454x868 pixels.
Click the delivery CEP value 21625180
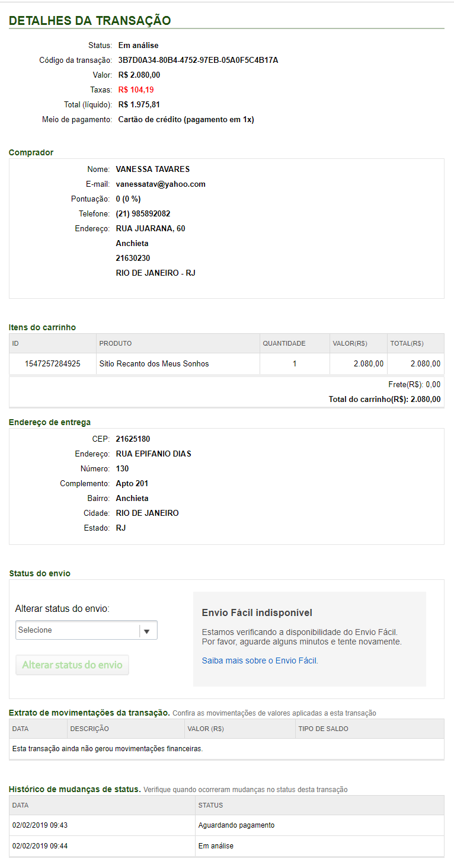[133, 439]
